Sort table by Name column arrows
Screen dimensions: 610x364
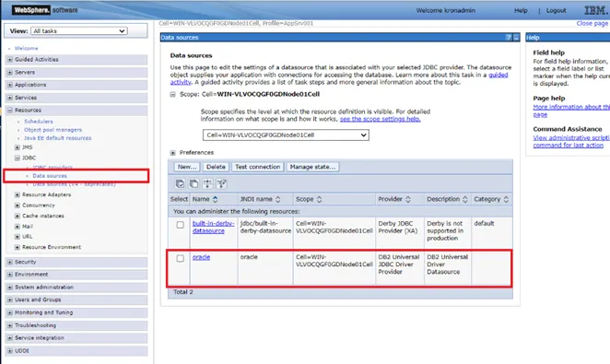point(215,199)
